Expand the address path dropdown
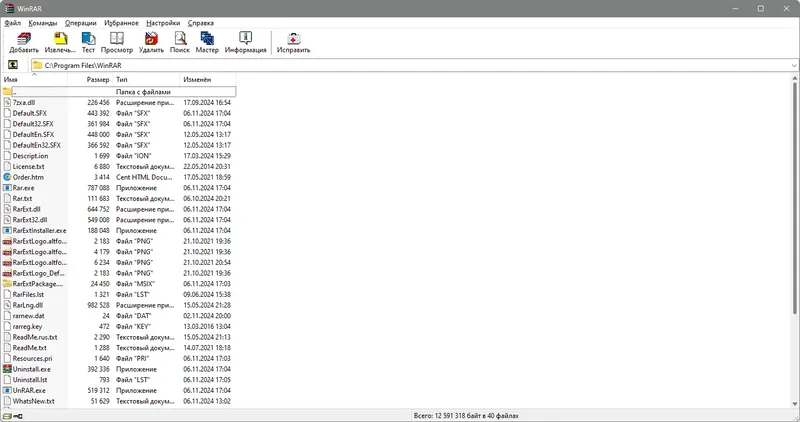The image size is (800, 422). coord(794,65)
